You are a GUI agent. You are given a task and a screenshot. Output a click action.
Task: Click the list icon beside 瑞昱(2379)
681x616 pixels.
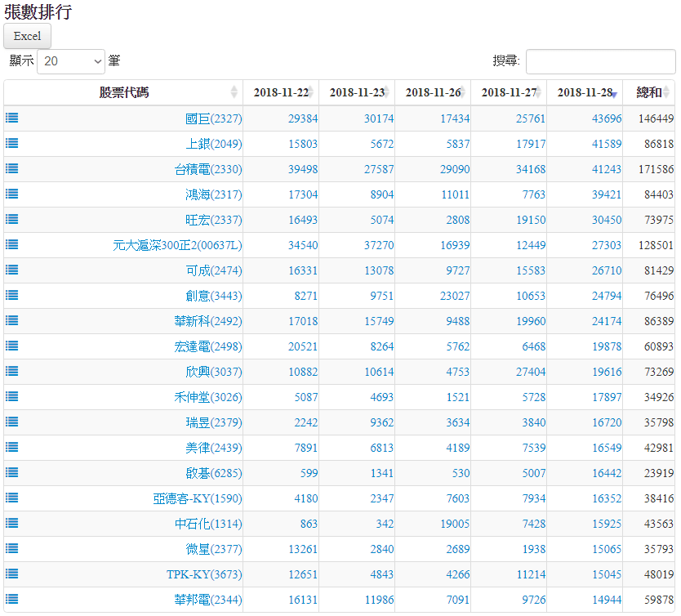pos(12,422)
